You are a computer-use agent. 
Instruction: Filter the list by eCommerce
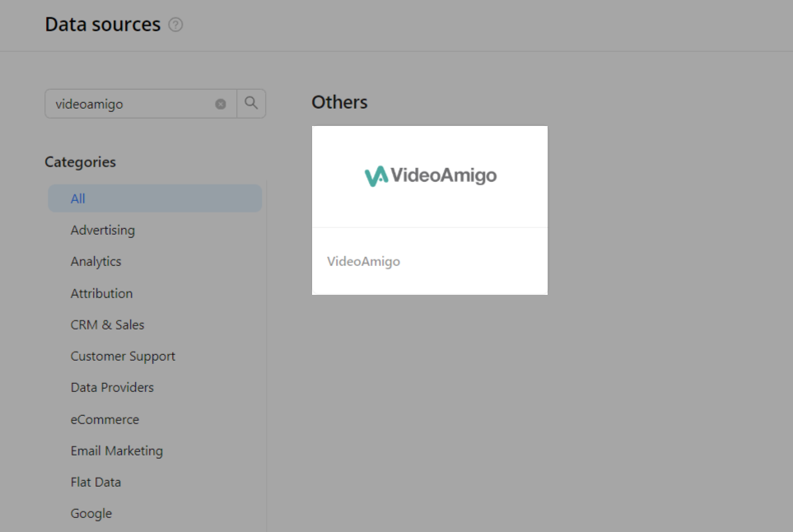pyautogui.click(x=105, y=419)
